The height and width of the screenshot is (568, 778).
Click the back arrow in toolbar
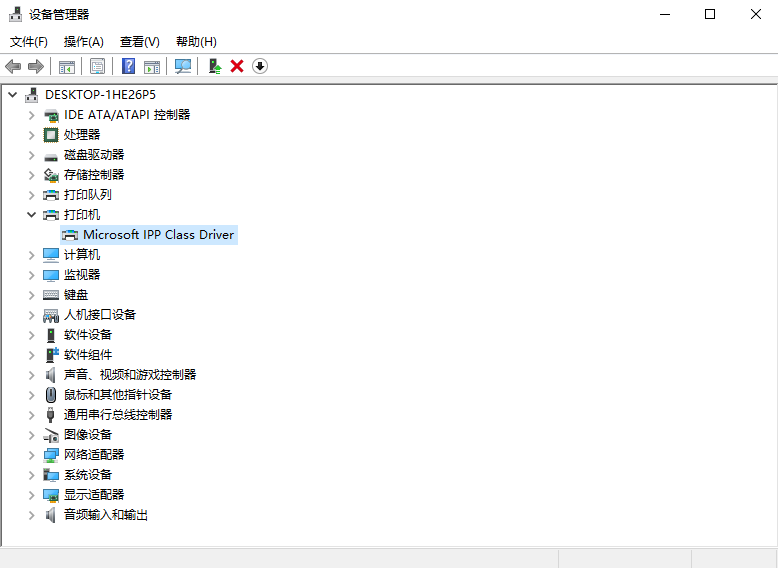tap(13, 66)
